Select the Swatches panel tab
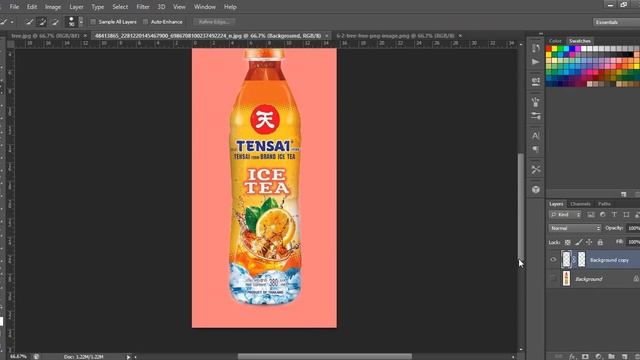The width and height of the screenshot is (640, 360). [580, 41]
